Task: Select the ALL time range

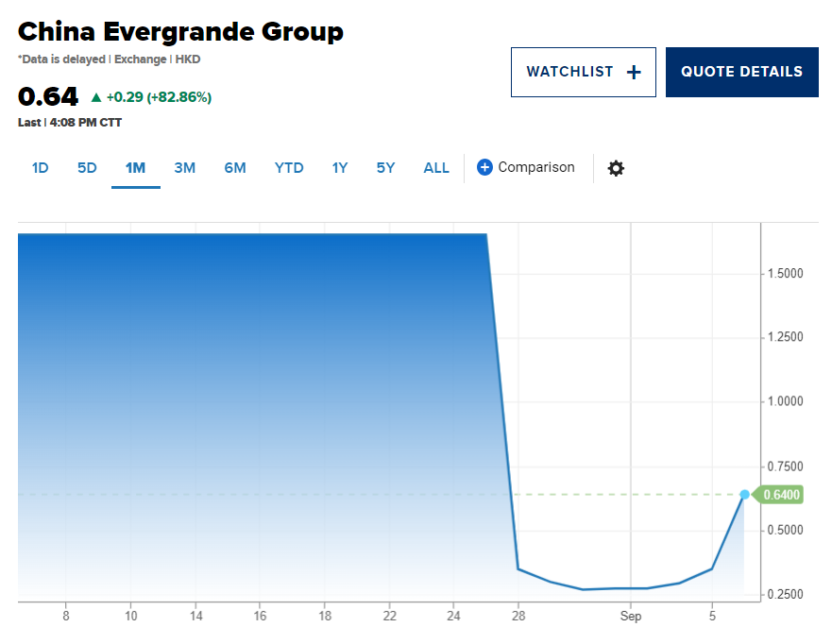Action: [x=436, y=168]
